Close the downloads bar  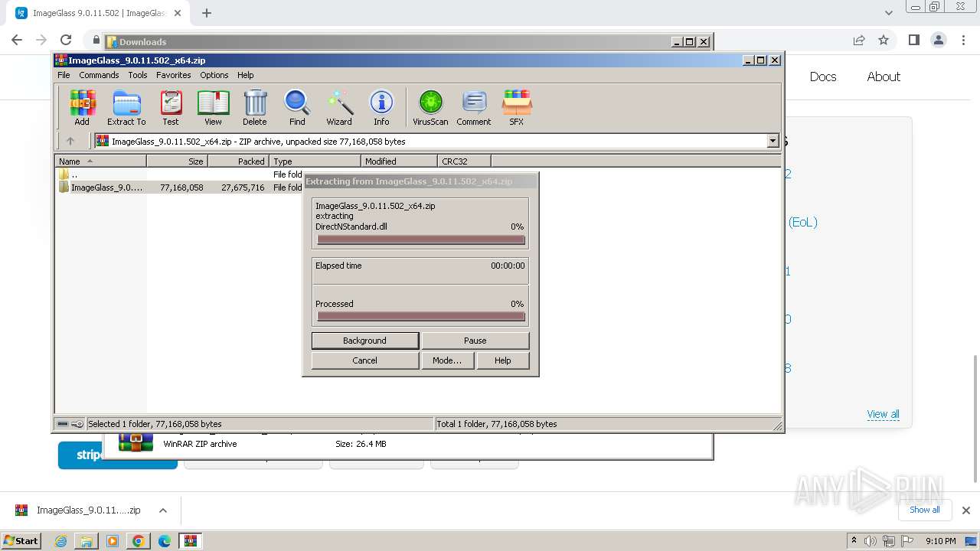pyautogui.click(x=965, y=510)
